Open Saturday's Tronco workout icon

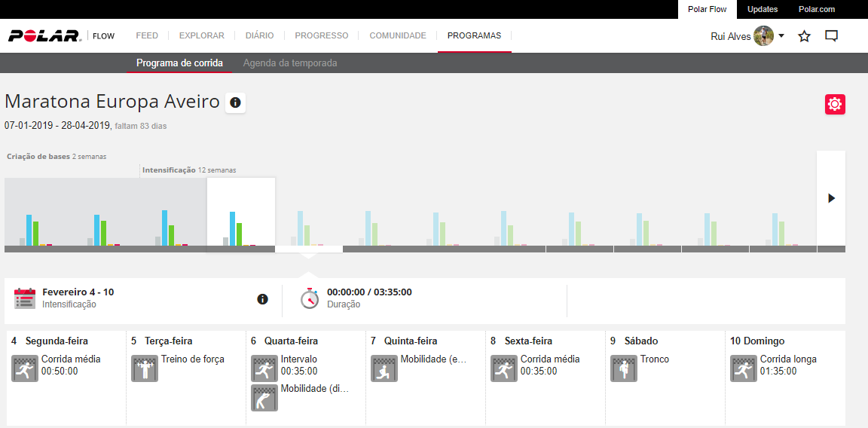[623, 368]
